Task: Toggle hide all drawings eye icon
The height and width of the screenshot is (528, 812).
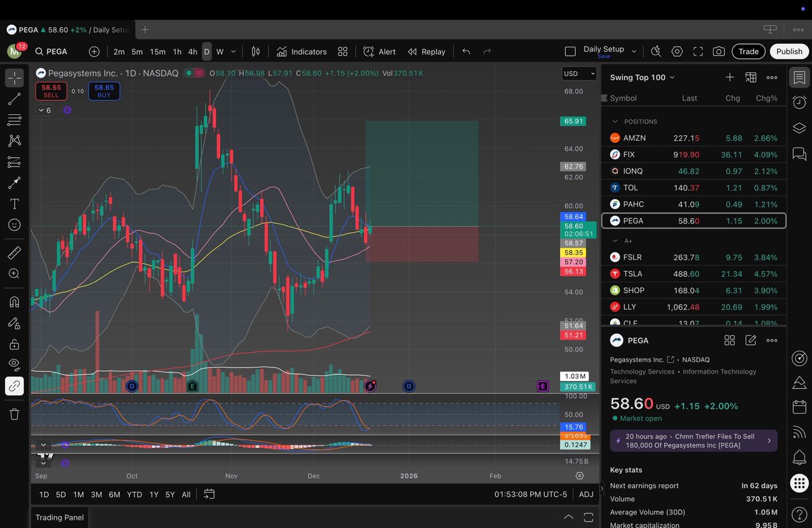Action: 14,364
